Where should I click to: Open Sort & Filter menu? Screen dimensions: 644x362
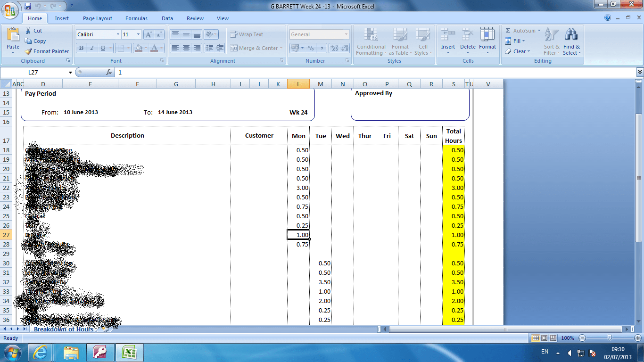[551, 41]
